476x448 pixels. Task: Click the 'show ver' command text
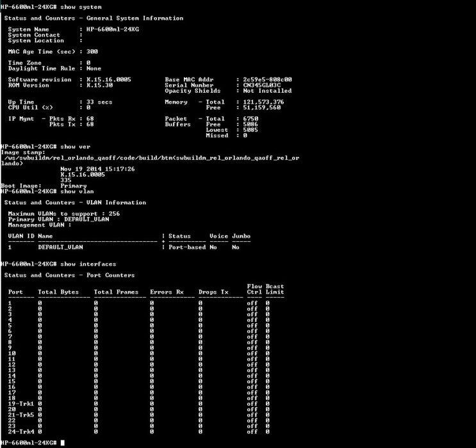pos(76,147)
